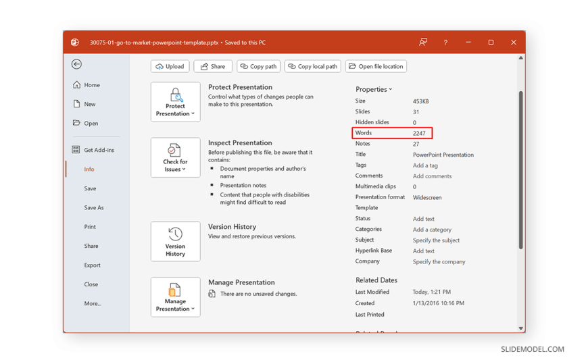Expand the Protect Presentation dropdown
This screenshot has width=588, height=364.
tap(175, 102)
